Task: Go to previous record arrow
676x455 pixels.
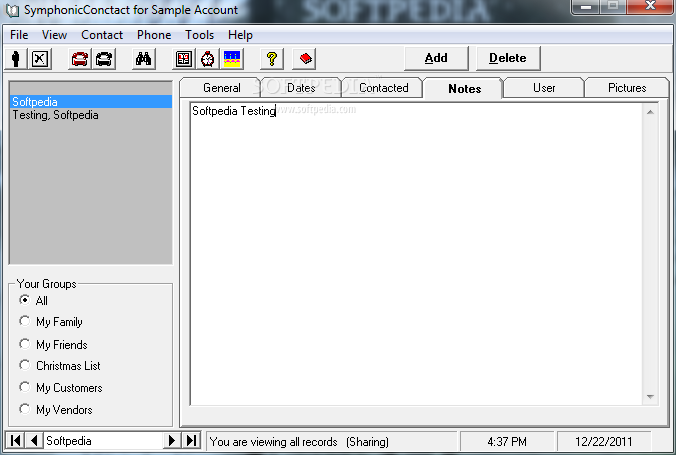Action: 34,440
